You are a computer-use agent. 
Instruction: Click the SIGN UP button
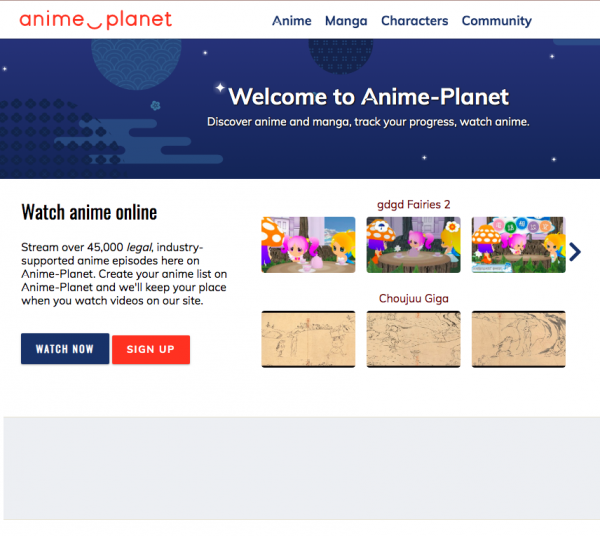click(x=151, y=349)
